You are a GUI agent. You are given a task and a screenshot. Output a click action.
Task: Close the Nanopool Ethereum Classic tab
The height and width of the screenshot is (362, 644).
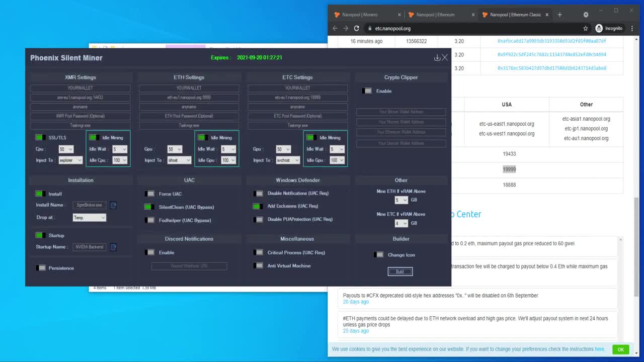(x=547, y=15)
